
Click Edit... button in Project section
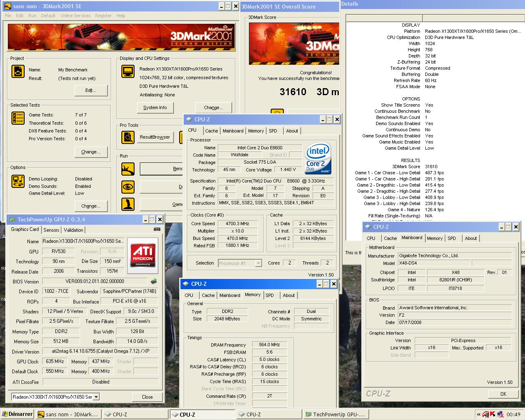(x=91, y=90)
